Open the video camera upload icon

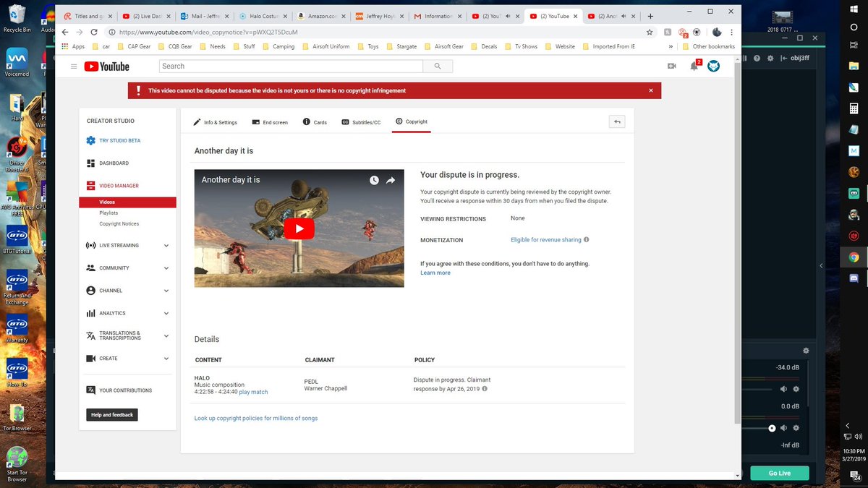pyautogui.click(x=671, y=66)
